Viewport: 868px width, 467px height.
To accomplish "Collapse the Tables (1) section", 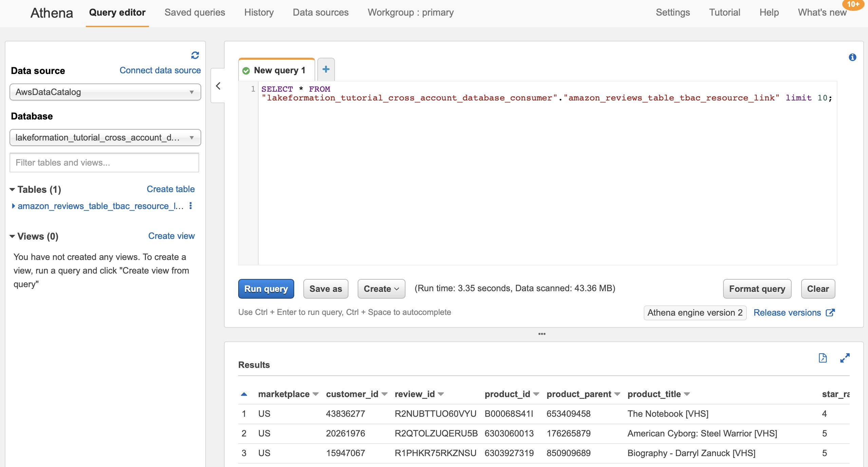I will click(x=12, y=189).
